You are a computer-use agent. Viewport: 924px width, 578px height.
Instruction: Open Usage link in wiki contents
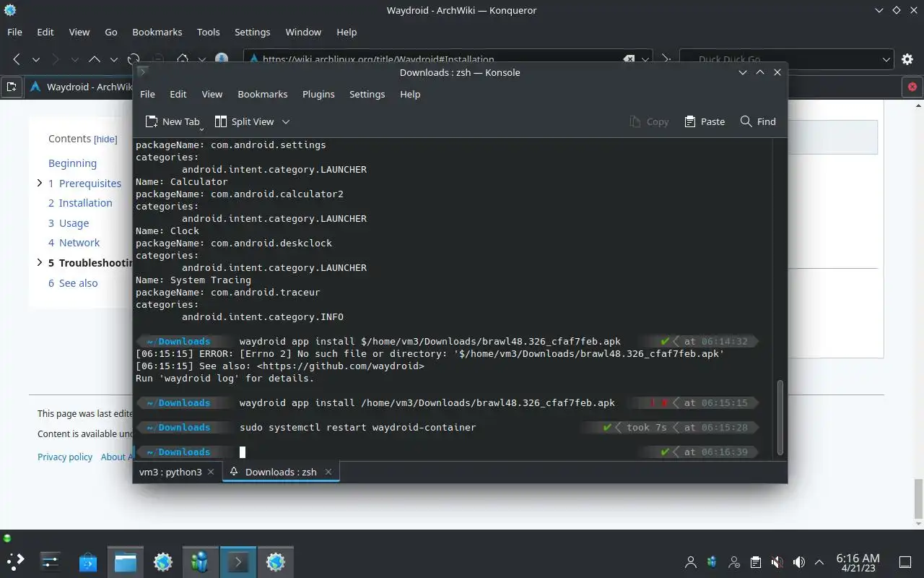[74, 223]
